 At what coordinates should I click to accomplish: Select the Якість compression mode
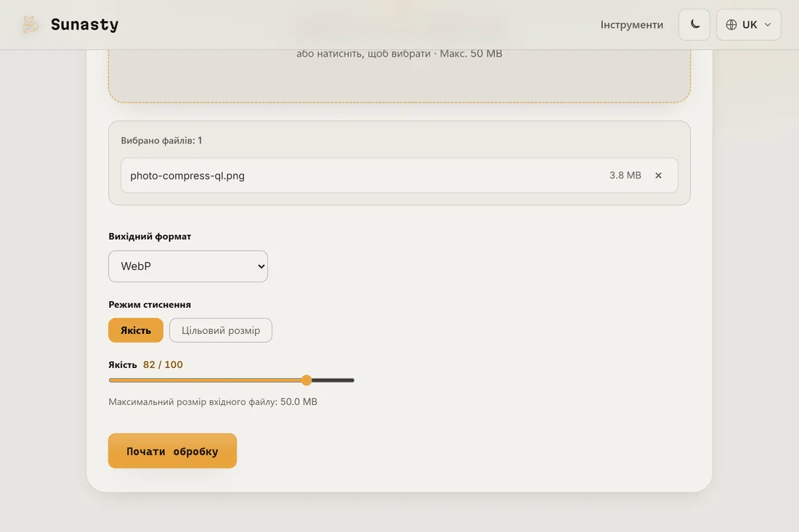coord(136,330)
